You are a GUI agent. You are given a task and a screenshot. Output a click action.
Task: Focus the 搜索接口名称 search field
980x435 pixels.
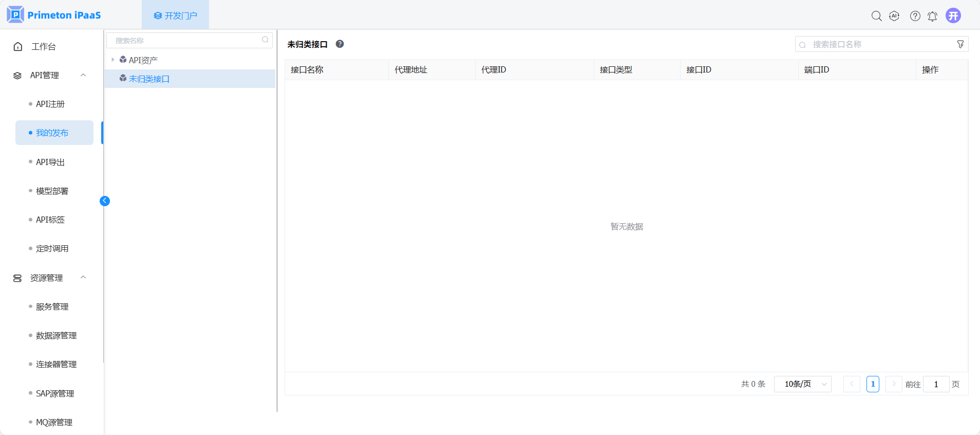pyautogui.click(x=878, y=44)
